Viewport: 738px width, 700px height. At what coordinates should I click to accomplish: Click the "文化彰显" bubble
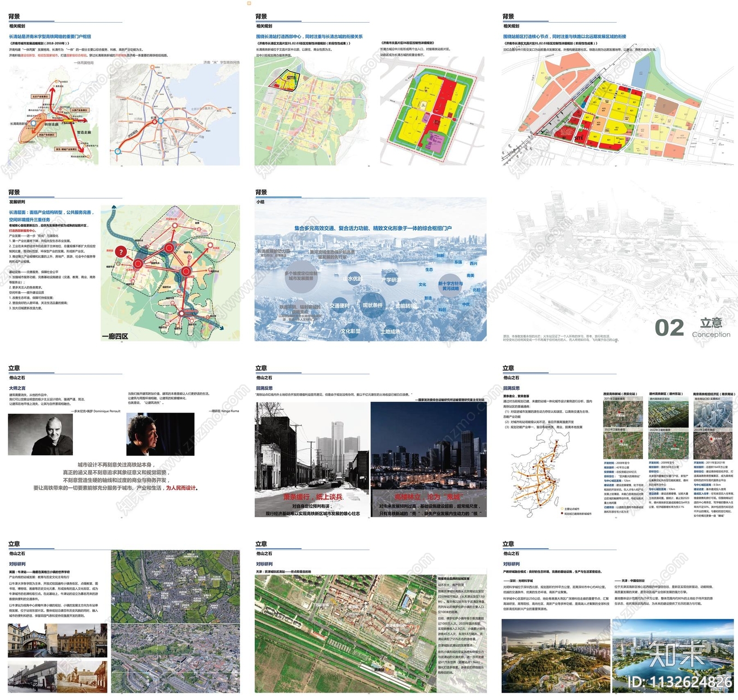[x=351, y=331]
